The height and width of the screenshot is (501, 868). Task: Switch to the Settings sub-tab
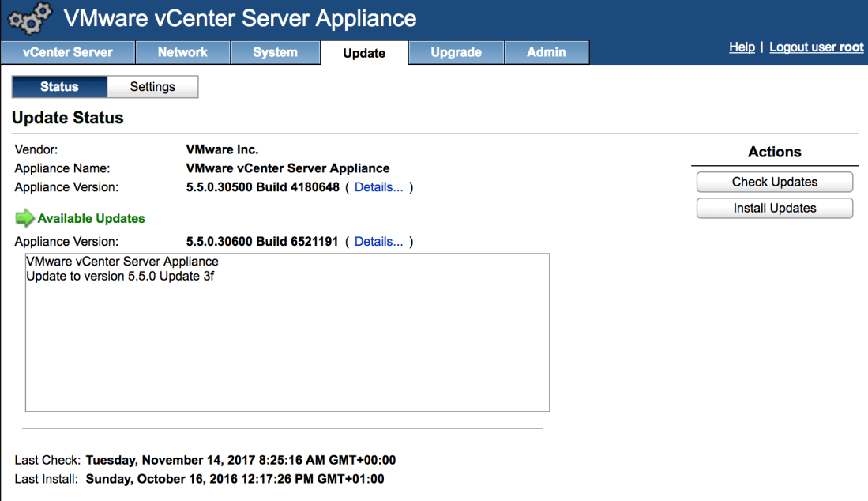(152, 87)
